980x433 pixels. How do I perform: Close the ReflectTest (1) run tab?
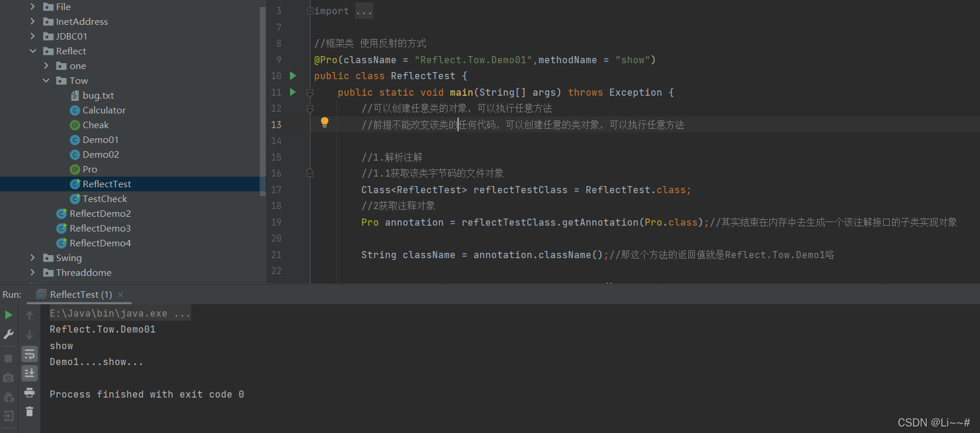[120, 294]
